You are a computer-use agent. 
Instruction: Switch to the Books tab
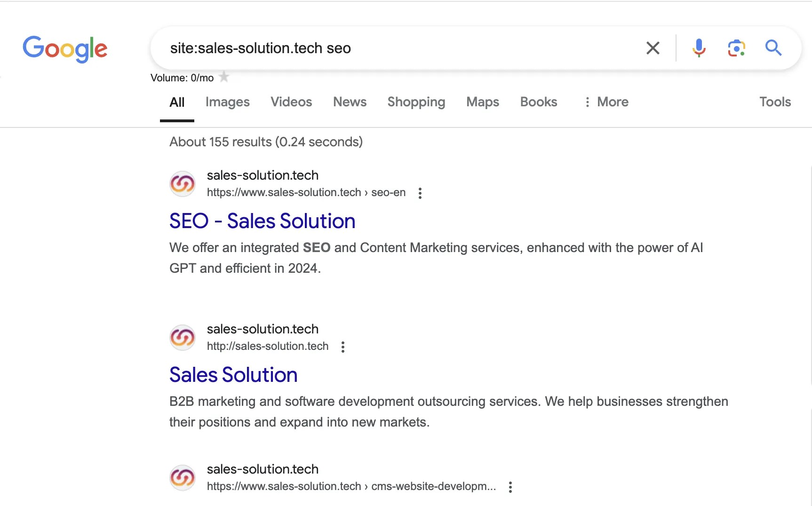pos(539,102)
